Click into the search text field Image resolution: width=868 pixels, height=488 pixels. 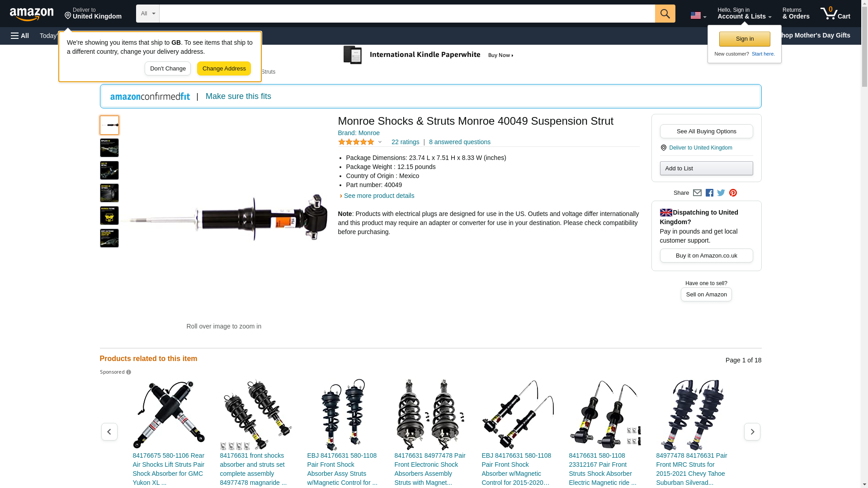click(407, 14)
